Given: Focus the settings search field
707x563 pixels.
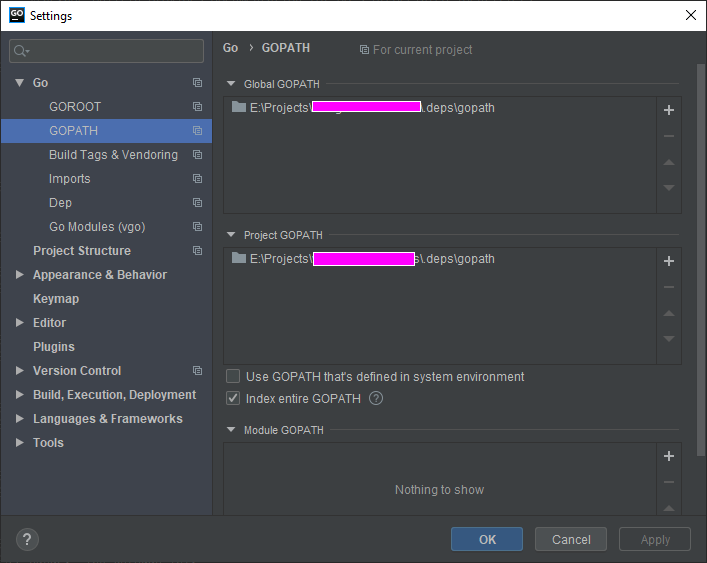Looking at the screenshot, I should (106, 51).
